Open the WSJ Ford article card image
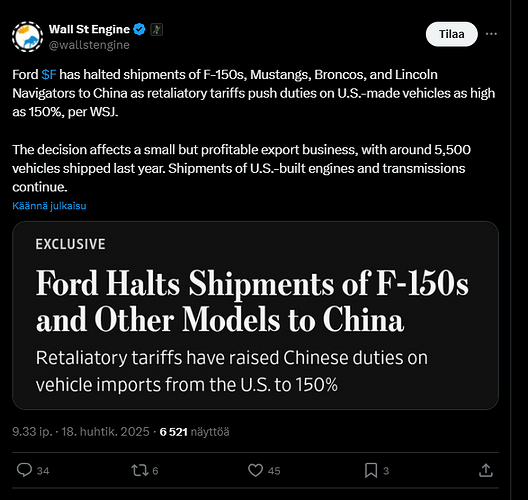The height and width of the screenshot is (500, 528). click(255, 315)
